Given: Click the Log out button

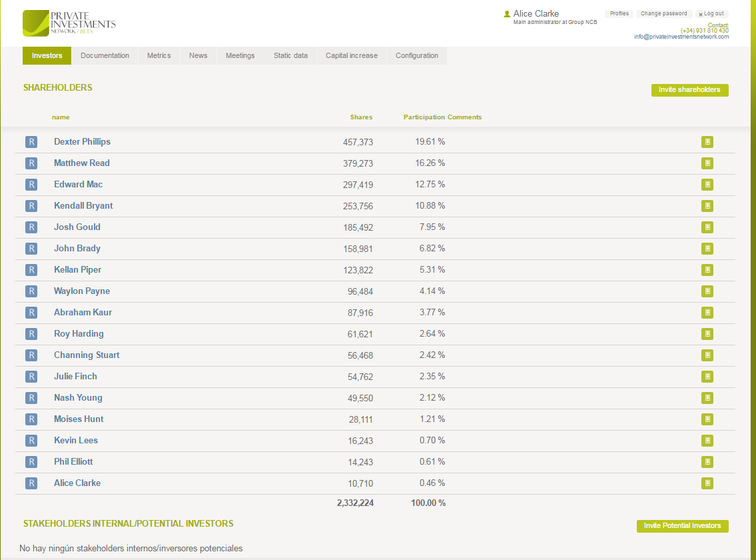Looking at the screenshot, I should pyautogui.click(x=711, y=14).
